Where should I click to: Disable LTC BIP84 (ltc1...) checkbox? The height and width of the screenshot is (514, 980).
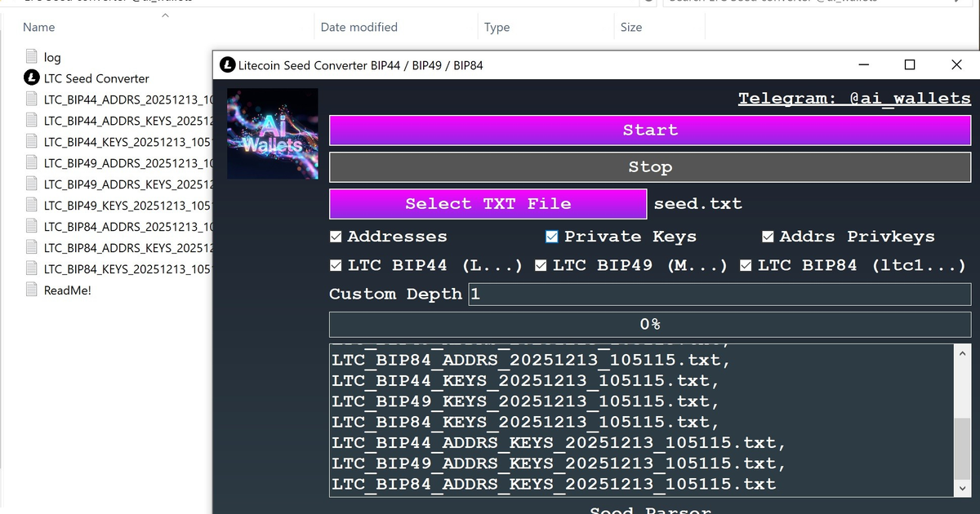746,265
